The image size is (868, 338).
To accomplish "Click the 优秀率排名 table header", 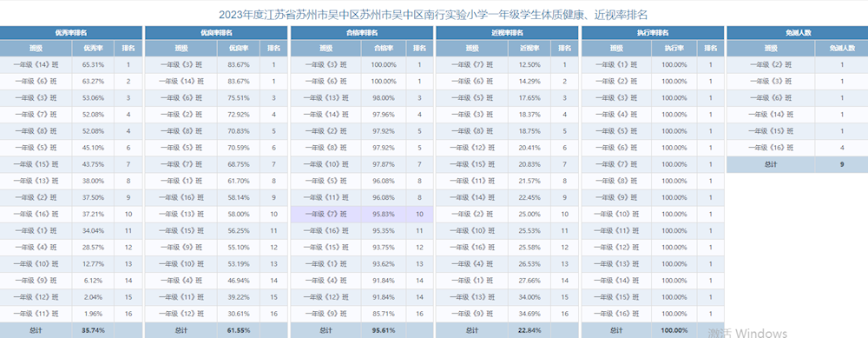I will tap(71, 33).
